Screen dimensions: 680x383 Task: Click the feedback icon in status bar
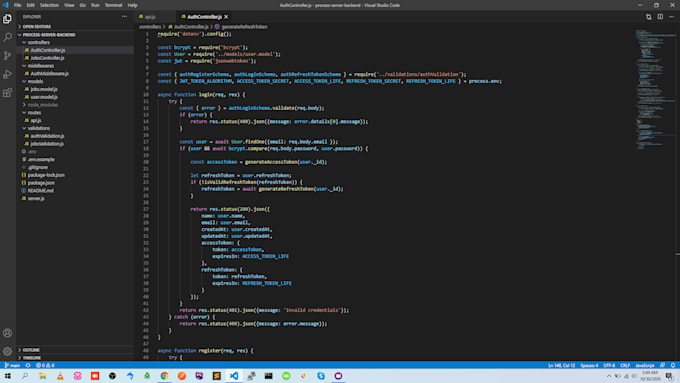(x=662, y=366)
